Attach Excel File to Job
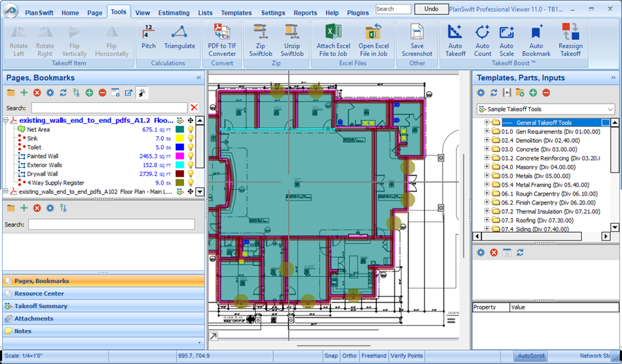Screen dimensions: 622x364 (333, 40)
